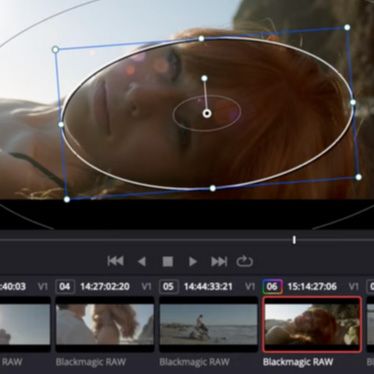Click top-left corner handle of blue bounding box
Screen dimensions: 374x374
click(x=56, y=50)
